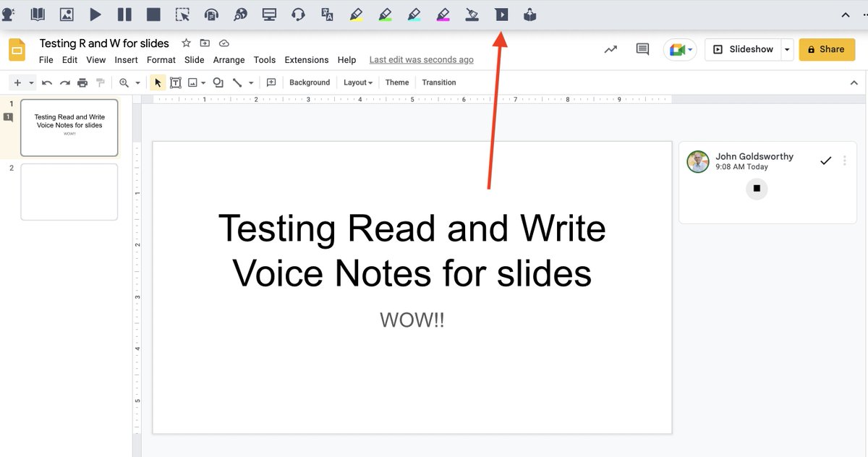Click the Paint format roller
This screenshot has width=868, height=457.
(101, 82)
